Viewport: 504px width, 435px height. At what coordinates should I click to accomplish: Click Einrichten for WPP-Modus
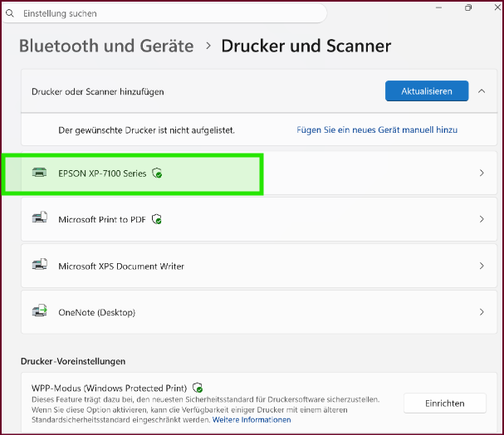point(444,403)
